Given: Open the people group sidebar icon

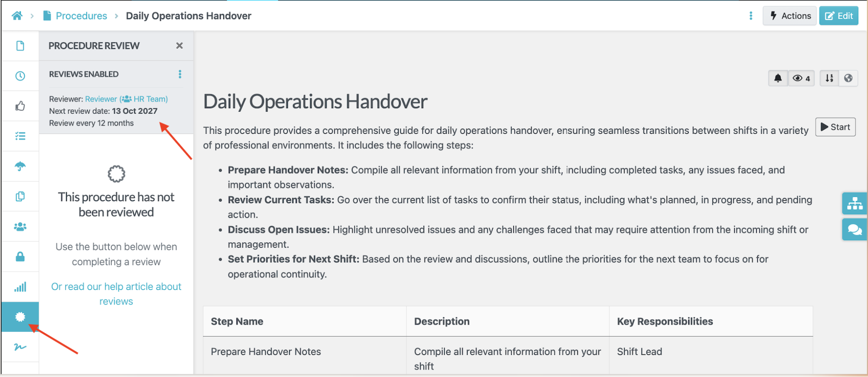Looking at the screenshot, I should (20, 227).
